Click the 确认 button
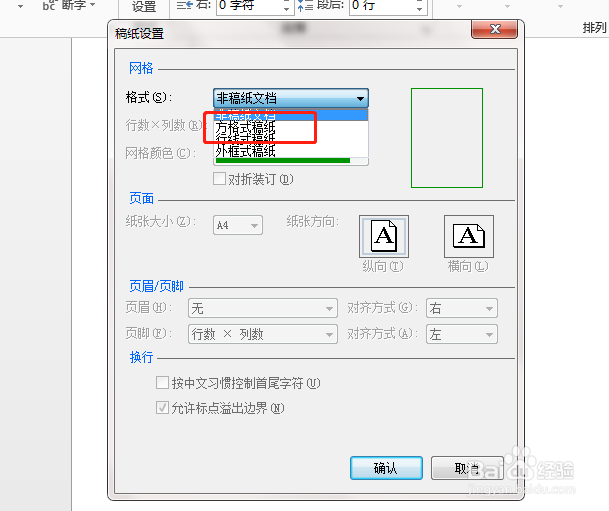The image size is (609, 511). (386, 468)
